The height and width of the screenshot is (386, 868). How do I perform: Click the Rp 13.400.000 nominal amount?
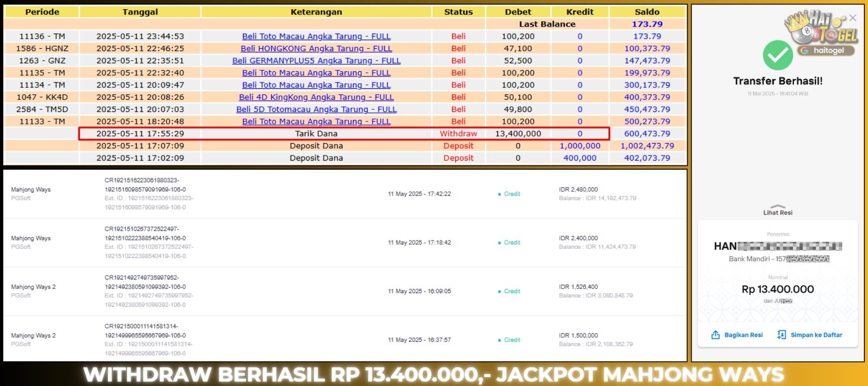pos(778,289)
